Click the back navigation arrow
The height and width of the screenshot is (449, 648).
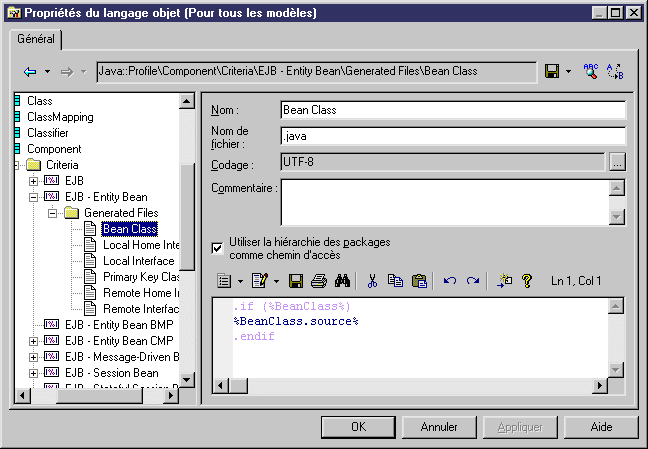coord(29,72)
